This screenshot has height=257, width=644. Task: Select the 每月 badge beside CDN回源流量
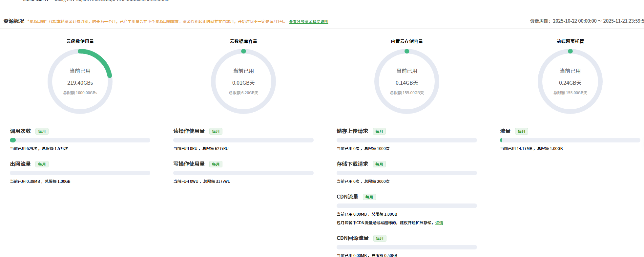[380, 239]
